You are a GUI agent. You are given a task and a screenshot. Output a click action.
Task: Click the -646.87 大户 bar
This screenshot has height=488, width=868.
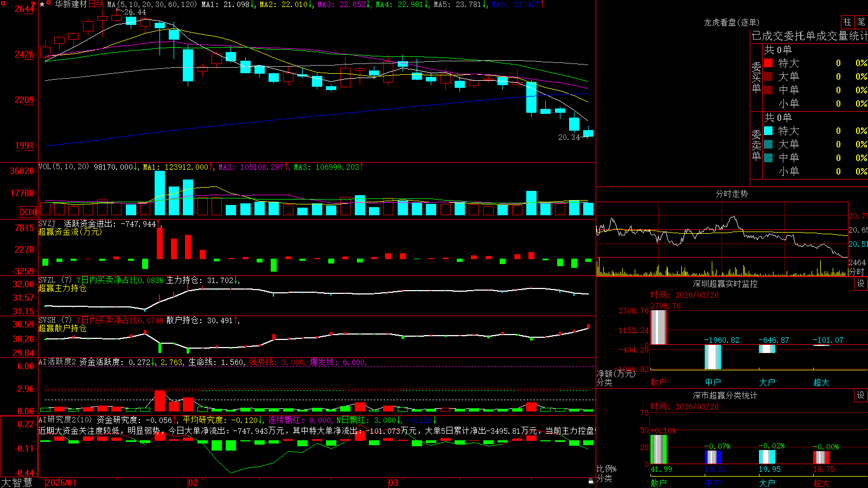[x=767, y=349]
